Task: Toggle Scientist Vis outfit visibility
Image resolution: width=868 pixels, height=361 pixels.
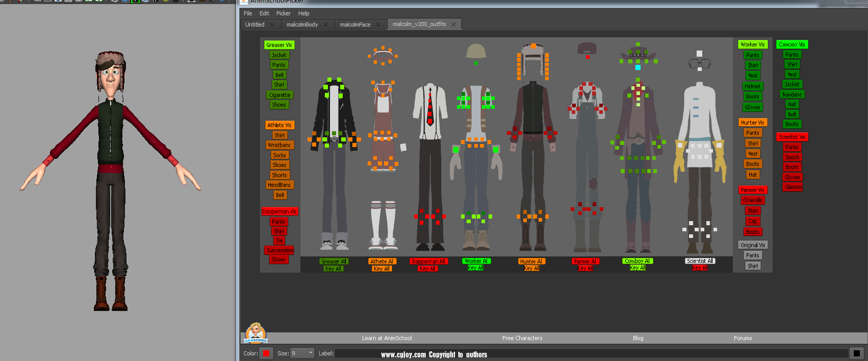Action: click(x=792, y=137)
